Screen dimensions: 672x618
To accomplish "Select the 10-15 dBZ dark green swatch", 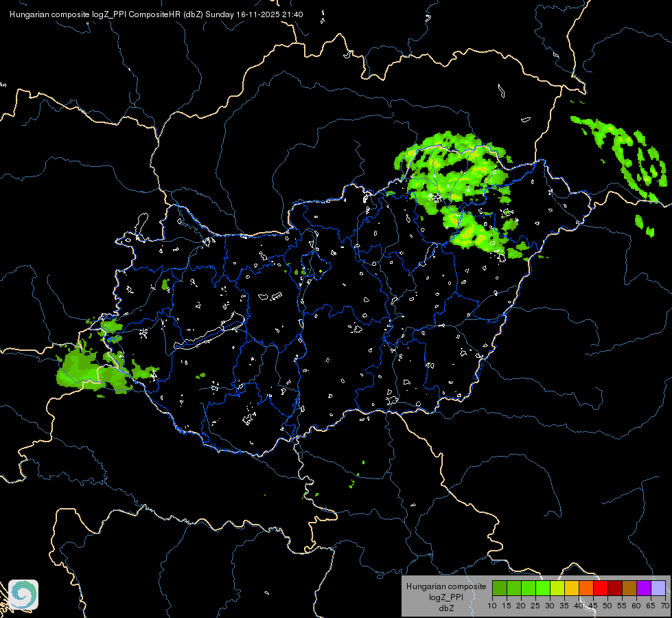I will 499,588.
